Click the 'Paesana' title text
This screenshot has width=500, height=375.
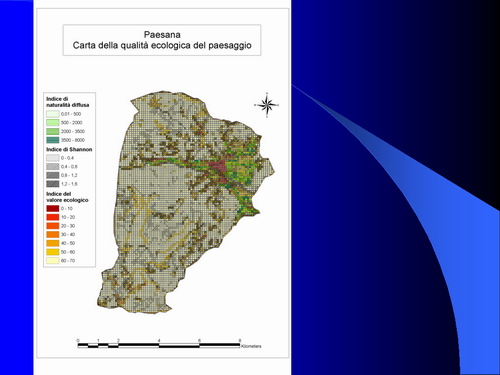point(162,35)
